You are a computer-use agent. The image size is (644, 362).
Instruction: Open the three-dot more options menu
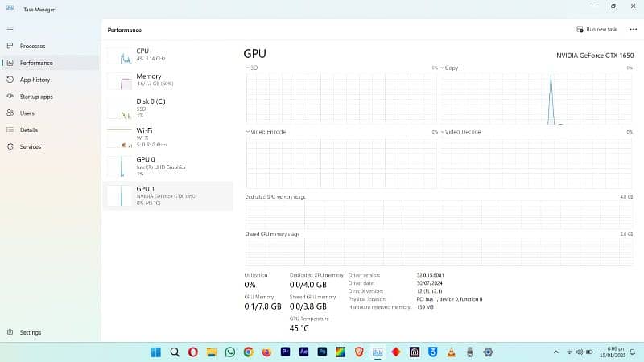(x=633, y=29)
